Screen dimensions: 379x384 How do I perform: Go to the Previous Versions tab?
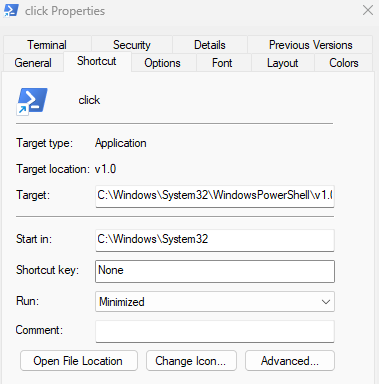tap(310, 45)
